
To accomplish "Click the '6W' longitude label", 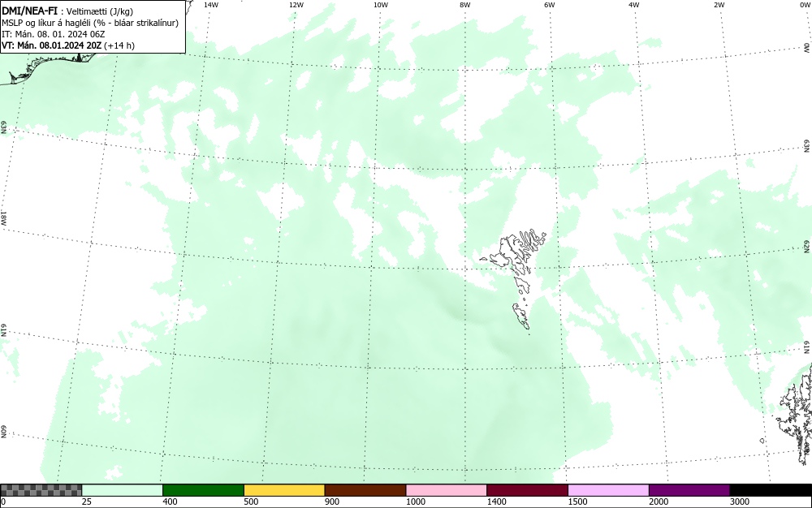I will point(550,5).
